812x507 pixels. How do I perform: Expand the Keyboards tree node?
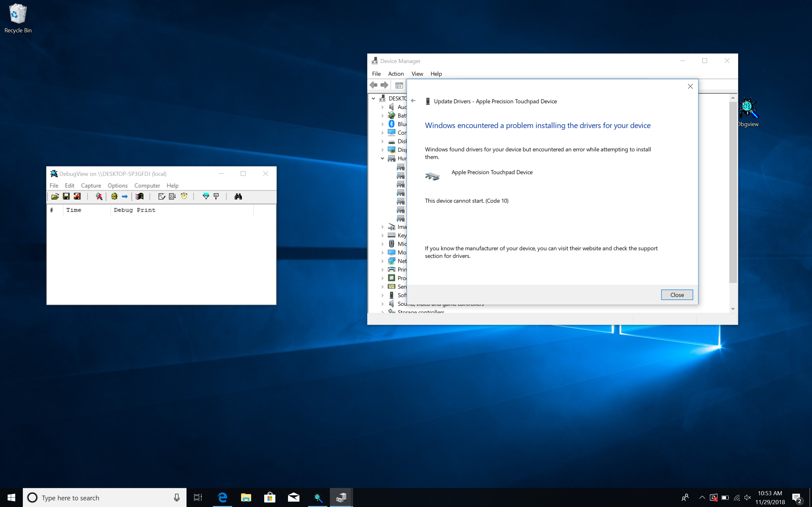pos(382,235)
